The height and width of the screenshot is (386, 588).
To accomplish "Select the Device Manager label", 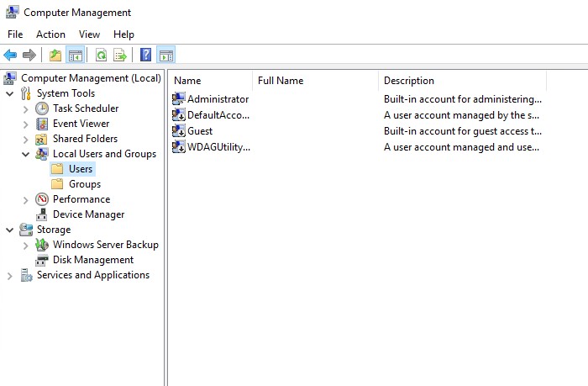I will click(x=88, y=214).
